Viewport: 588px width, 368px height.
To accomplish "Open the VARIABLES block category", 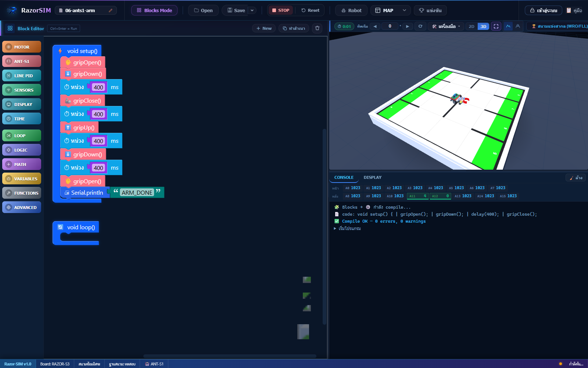I will (x=22, y=179).
